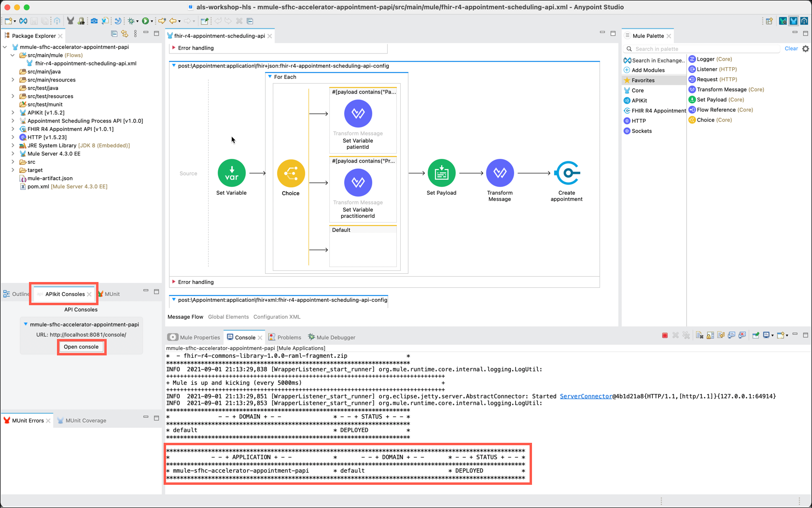Toggle Word Wrap in the Console
The height and width of the screenshot is (508, 812).
(721, 335)
